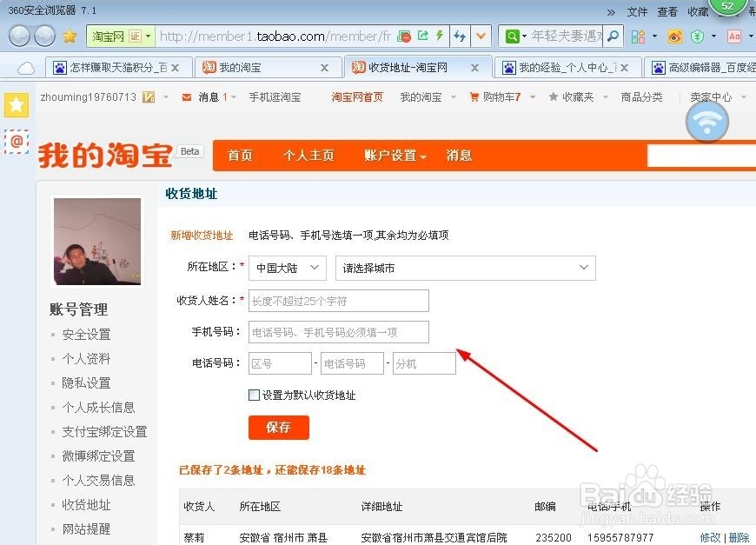The height and width of the screenshot is (545, 756).
Task: Click the Weibo eye icon in toolbar
Action: (x=674, y=37)
